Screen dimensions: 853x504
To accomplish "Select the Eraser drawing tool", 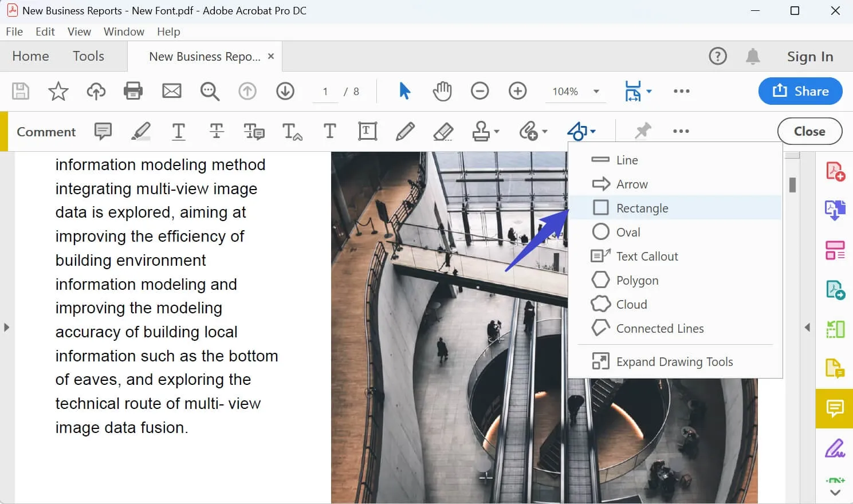I will tap(444, 131).
